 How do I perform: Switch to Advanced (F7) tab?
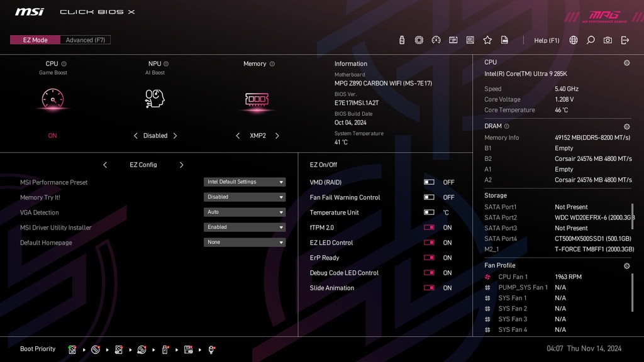(x=86, y=40)
